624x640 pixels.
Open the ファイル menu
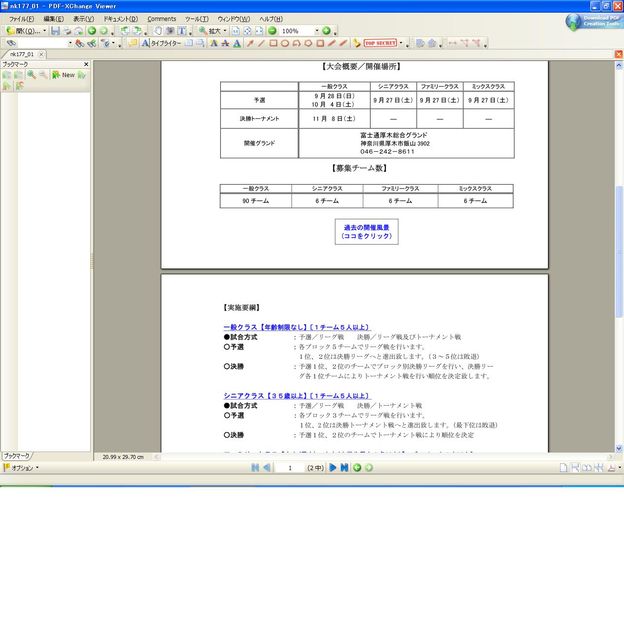tap(21, 19)
